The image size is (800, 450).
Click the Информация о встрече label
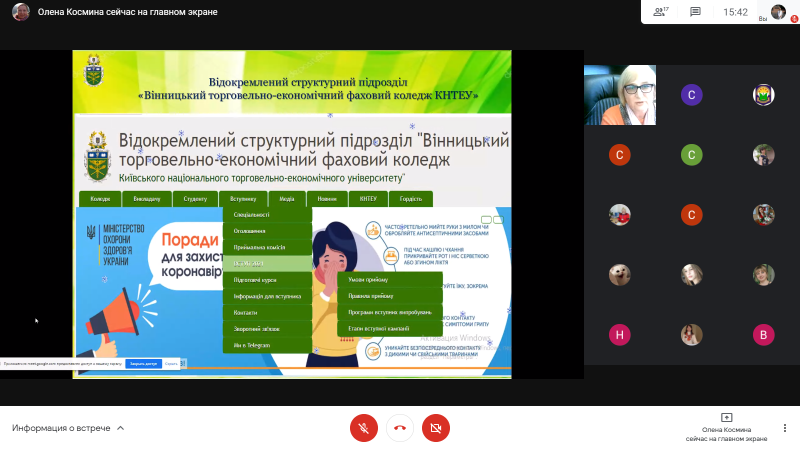(61, 428)
